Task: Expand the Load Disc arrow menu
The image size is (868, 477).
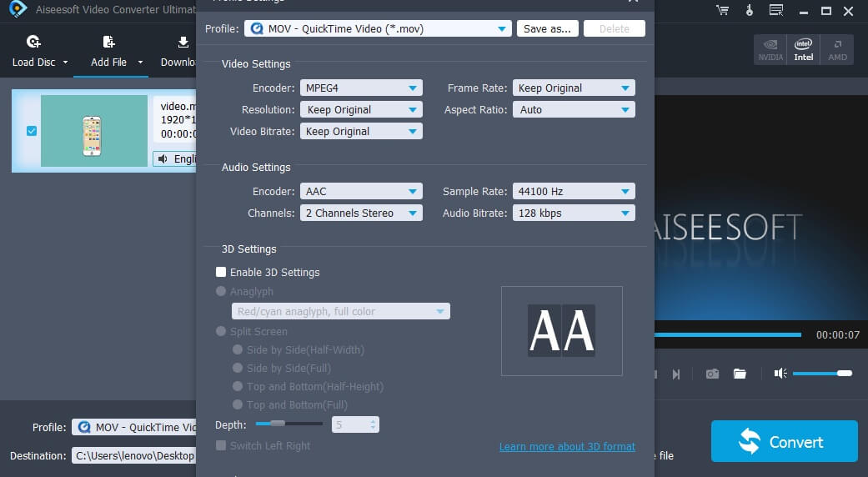Action: (65, 62)
